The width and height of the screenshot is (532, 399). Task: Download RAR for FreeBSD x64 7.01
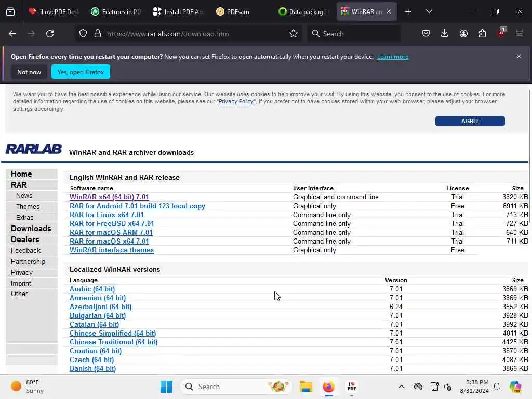click(x=112, y=223)
